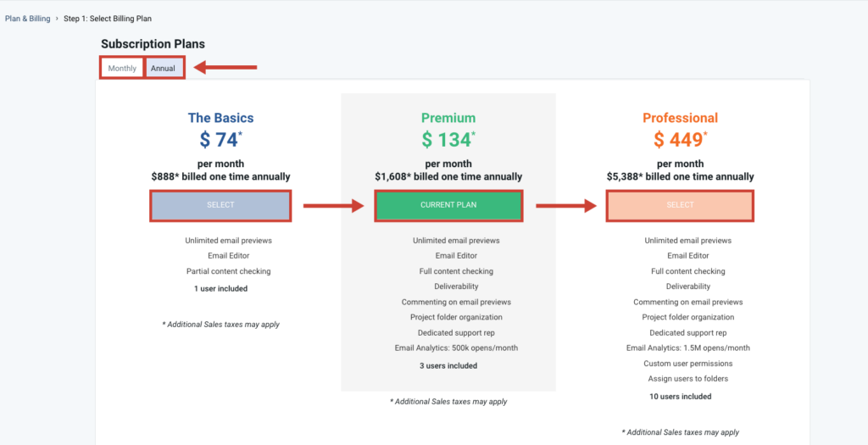This screenshot has width=868, height=445.
Task: Click the $ 449 Professional price
Action: pos(680,140)
